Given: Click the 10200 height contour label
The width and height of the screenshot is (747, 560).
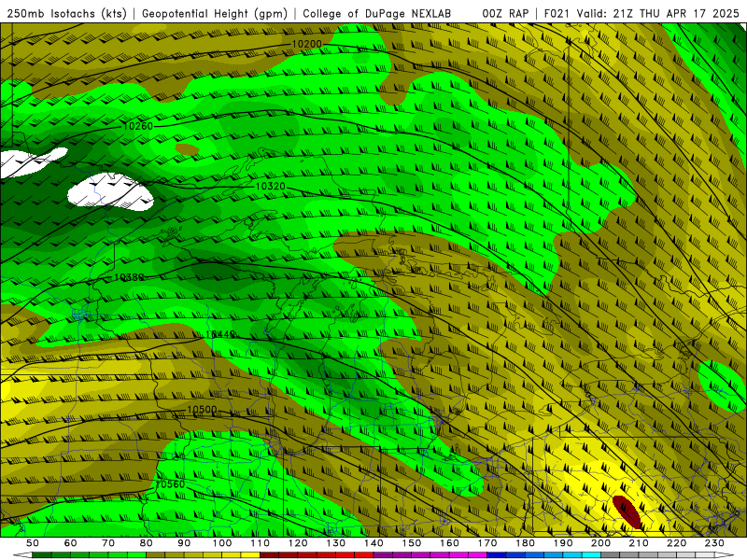Looking at the screenshot, I should click(x=307, y=44).
